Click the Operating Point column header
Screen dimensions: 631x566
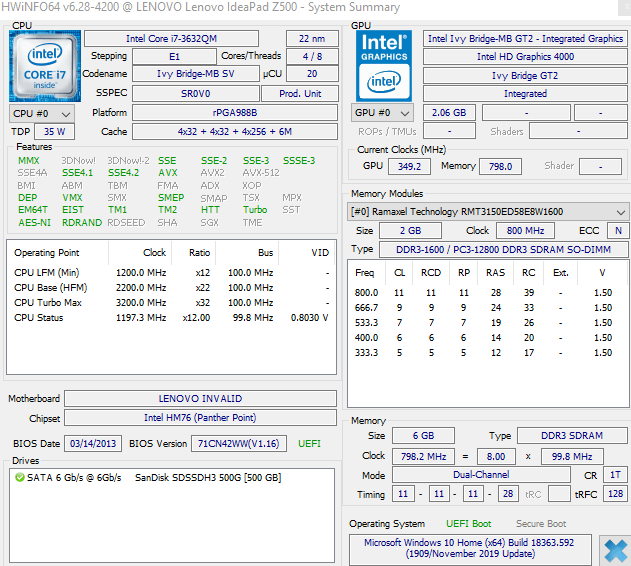click(47, 253)
